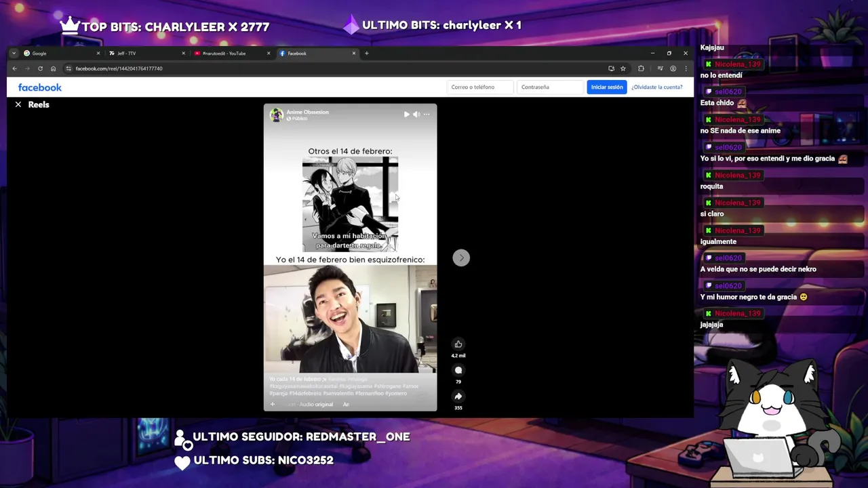Go forward in the browser
Image resolution: width=868 pixels, height=488 pixels.
(x=27, y=68)
